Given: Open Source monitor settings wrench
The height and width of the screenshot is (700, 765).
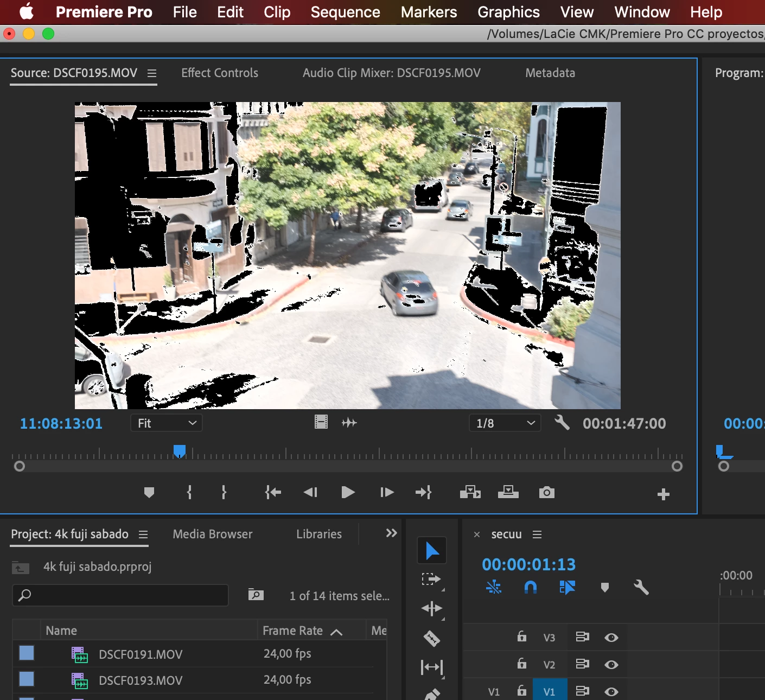Looking at the screenshot, I should click(x=562, y=422).
